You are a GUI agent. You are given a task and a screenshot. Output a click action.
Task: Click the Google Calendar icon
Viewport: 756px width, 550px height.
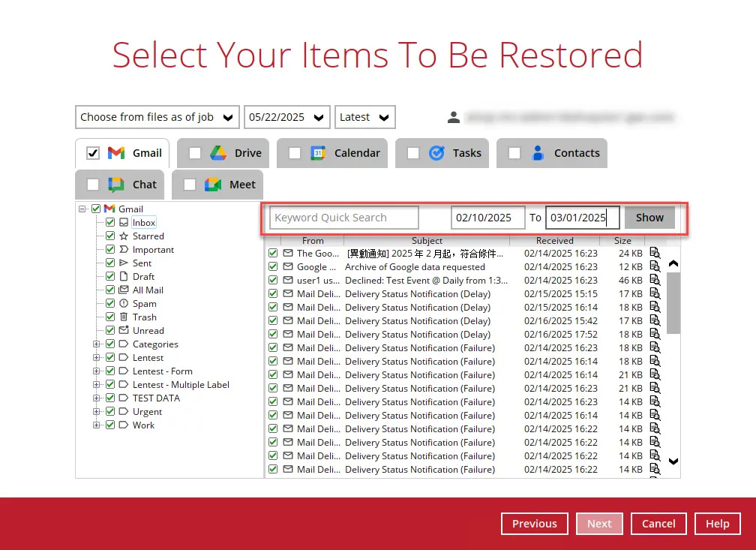(x=318, y=153)
